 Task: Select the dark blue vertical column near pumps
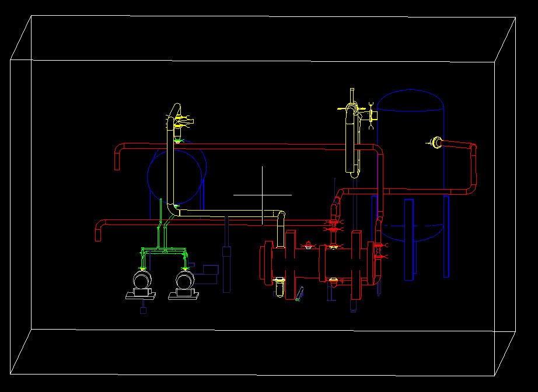[x=226, y=254]
